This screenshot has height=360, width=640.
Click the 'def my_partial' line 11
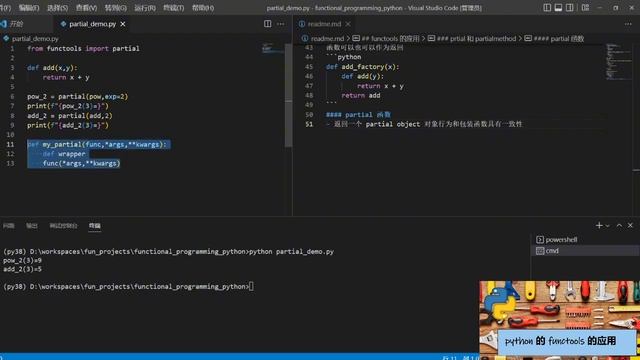(97, 144)
